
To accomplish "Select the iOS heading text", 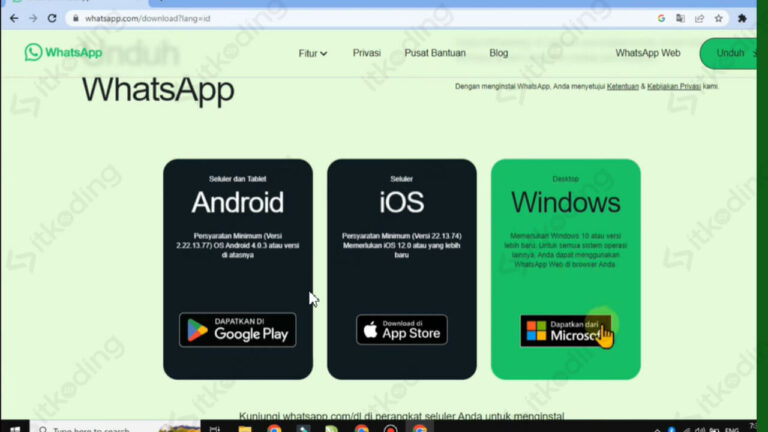I will [402, 202].
